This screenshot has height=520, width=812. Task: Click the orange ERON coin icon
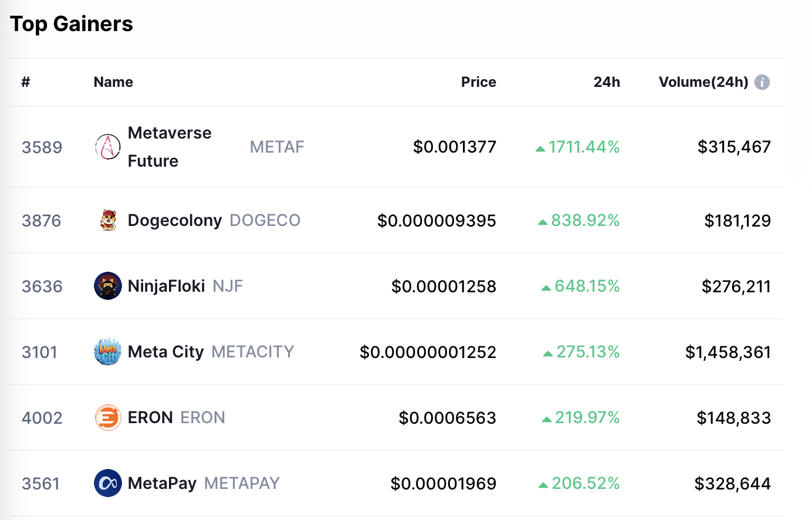pyautogui.click(x=108, y=418)
